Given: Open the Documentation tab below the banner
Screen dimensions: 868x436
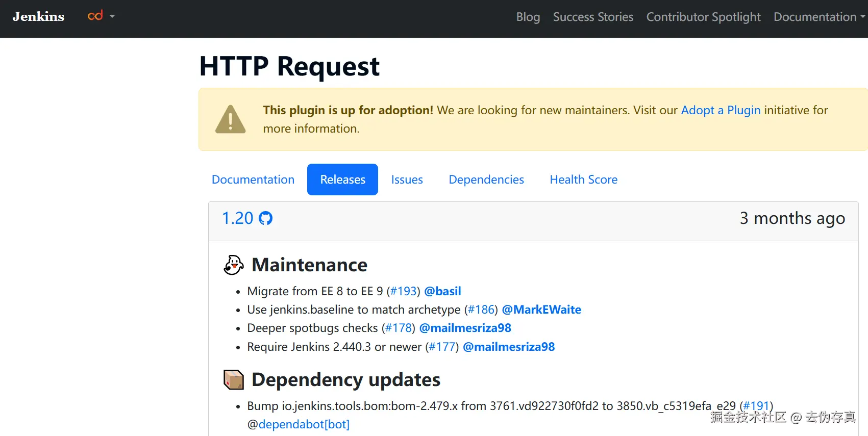Looking at the screenshot, I should [x=253, y=179].
